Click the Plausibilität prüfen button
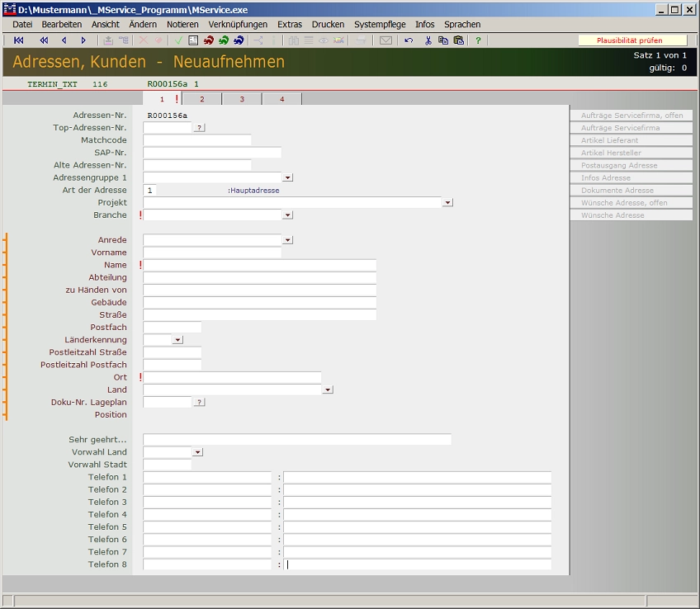Viewport: 700px width, 609px height. 631,40
